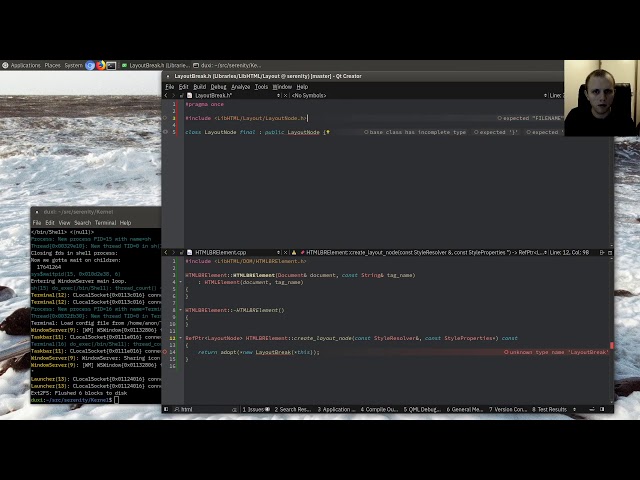
Task: Open the 6 General Messages pane
Action: [x=465, y=409]
